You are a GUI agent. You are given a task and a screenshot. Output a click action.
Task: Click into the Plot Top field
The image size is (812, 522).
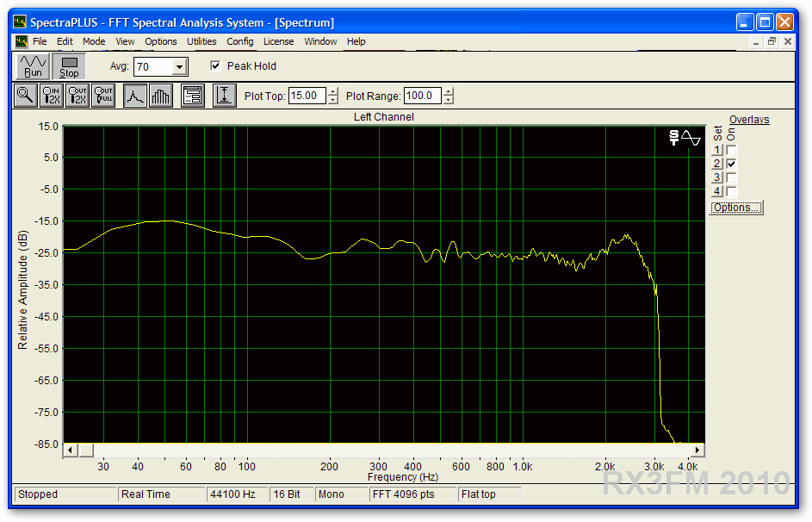click(x=307, y=96)
